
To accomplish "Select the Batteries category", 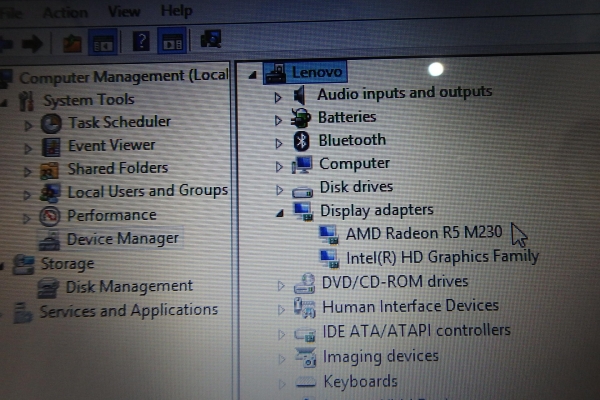I will click(x=347, y=117).
